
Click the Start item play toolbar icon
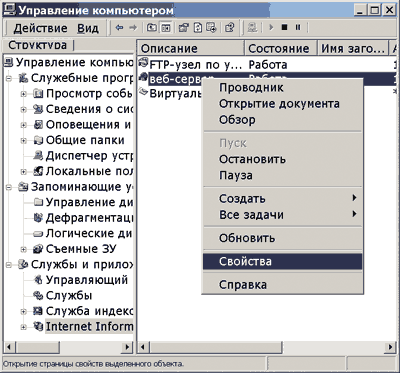click(x=271, y=27)
